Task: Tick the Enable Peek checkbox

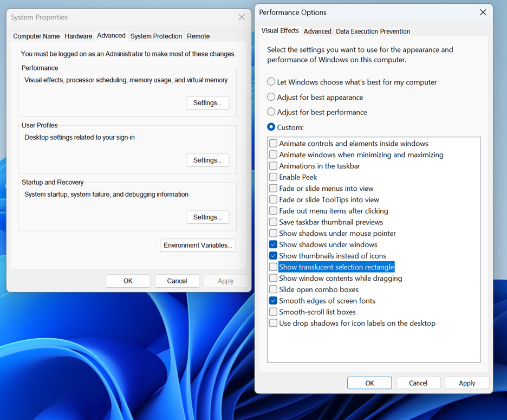Action: 273,177
